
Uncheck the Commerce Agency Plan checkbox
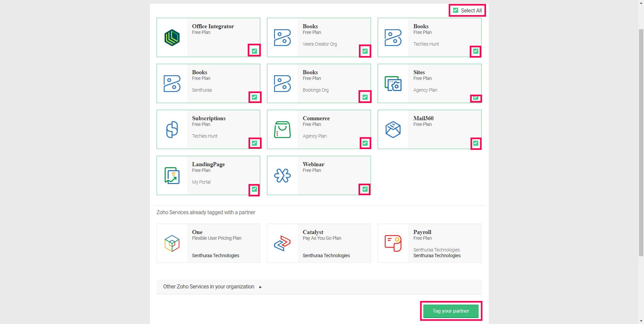pyautogui.click(x=365, y=143)
